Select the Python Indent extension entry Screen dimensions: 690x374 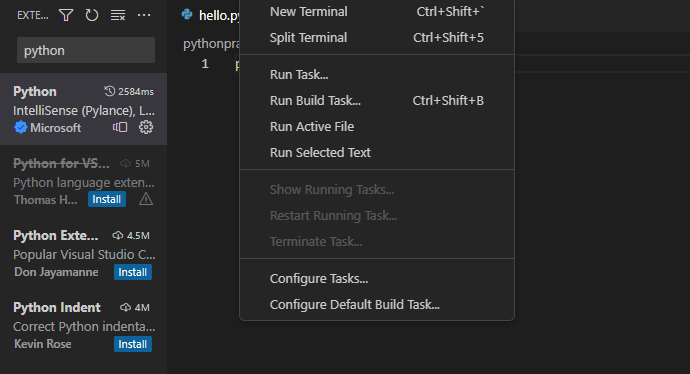point(84,326)
